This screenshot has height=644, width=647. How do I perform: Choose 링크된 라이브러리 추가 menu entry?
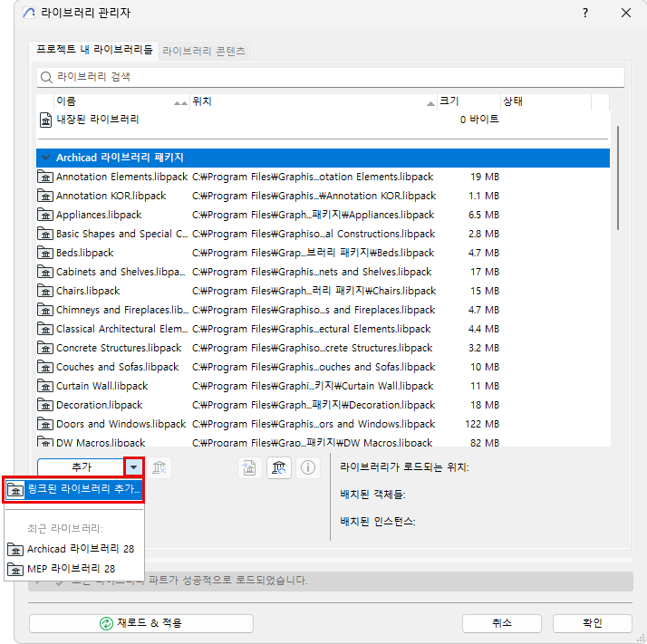pos(73,490)
